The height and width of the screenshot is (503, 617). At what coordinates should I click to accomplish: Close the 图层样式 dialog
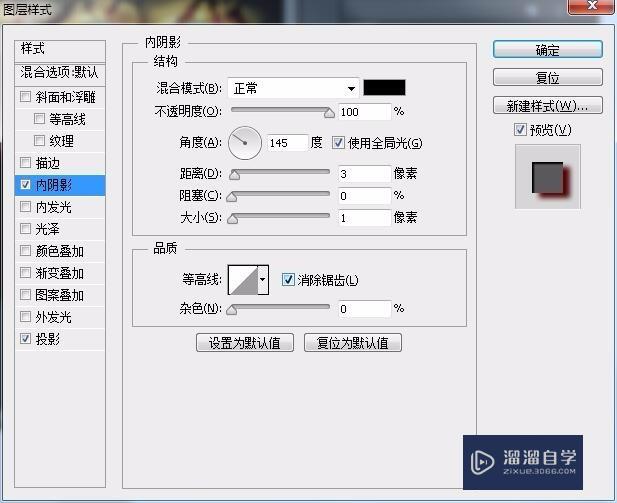click(x=592, y=6)
